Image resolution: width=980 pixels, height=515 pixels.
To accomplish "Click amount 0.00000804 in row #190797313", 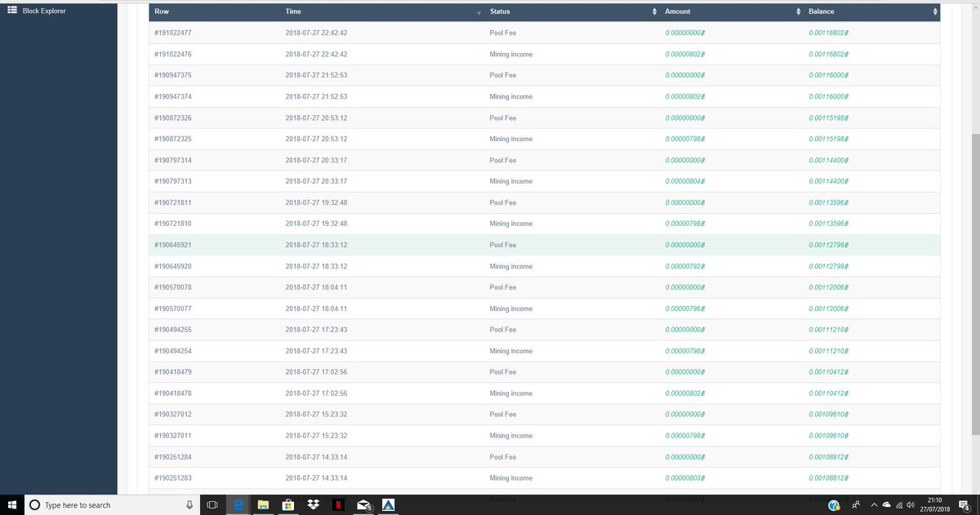I will pyautogui.click(x=685, y=181).
